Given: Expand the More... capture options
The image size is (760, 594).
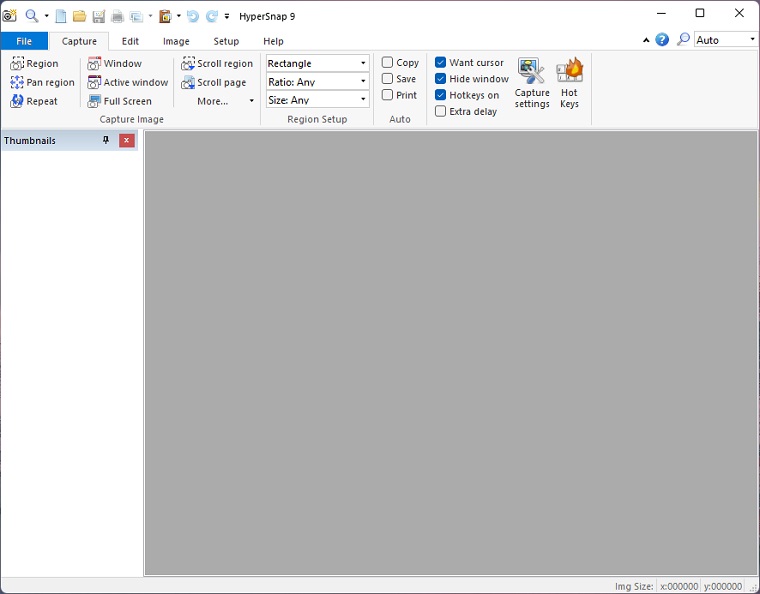Looking at the screenshot, I should (225, 101).
